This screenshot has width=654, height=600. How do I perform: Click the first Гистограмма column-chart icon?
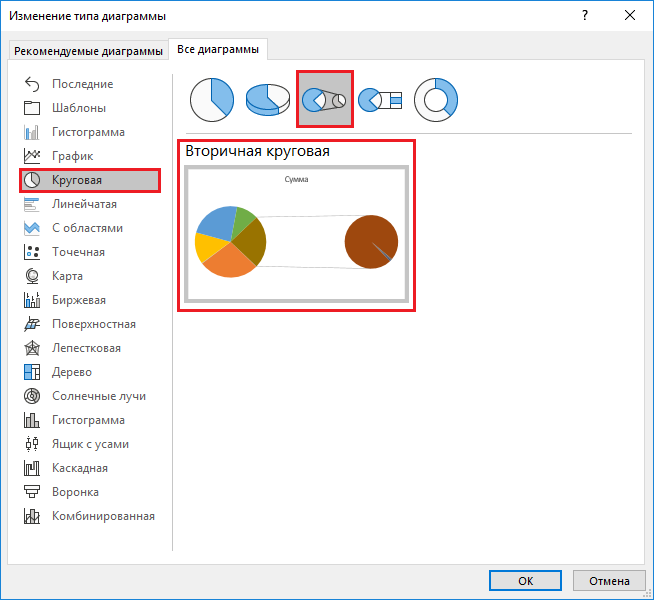[32, 132]
